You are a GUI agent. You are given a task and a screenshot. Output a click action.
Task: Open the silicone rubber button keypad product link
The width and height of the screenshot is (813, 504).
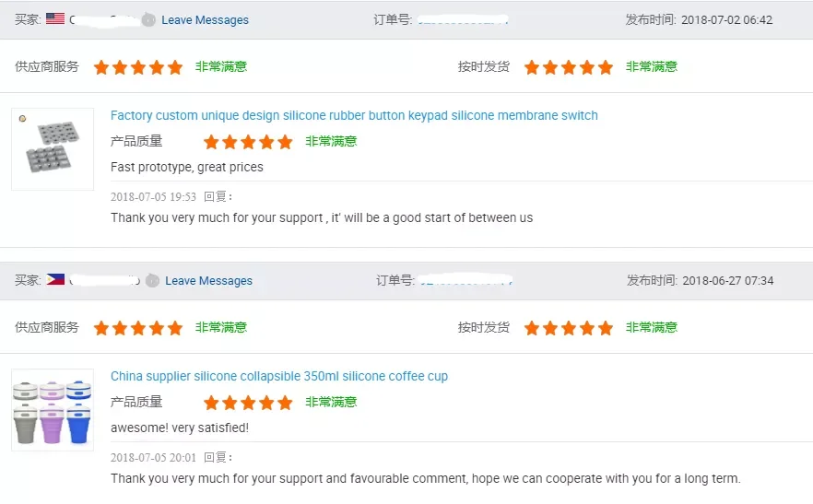(354, 115)
